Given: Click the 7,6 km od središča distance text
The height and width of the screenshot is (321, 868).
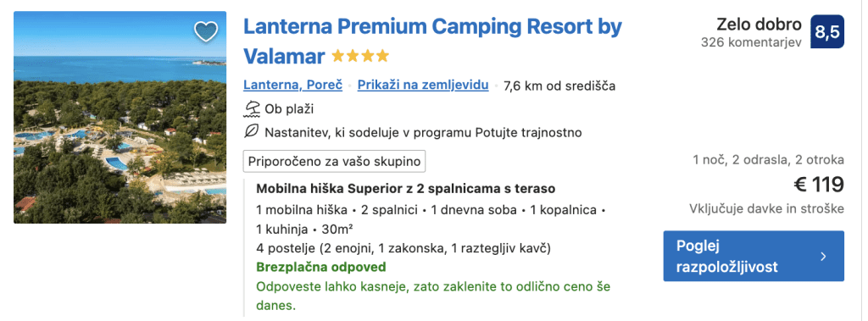Looking at the screenshot, I should pos(559,86).
